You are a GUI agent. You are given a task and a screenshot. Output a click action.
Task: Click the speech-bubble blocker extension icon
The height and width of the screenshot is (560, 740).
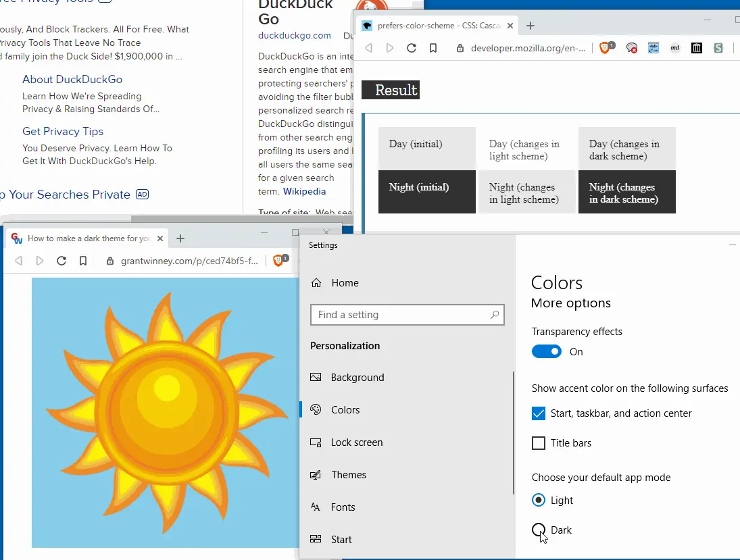tap(631, 48)
